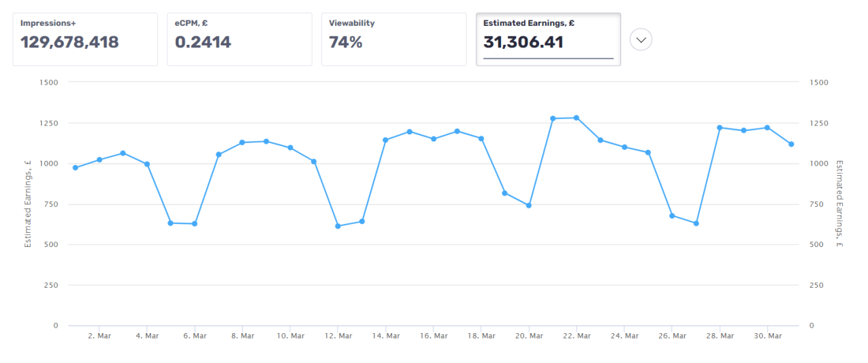The width and height of the screenshot is (868, 363).
Task: Select the Impressions+ metric card
Action: pos(85,39)
